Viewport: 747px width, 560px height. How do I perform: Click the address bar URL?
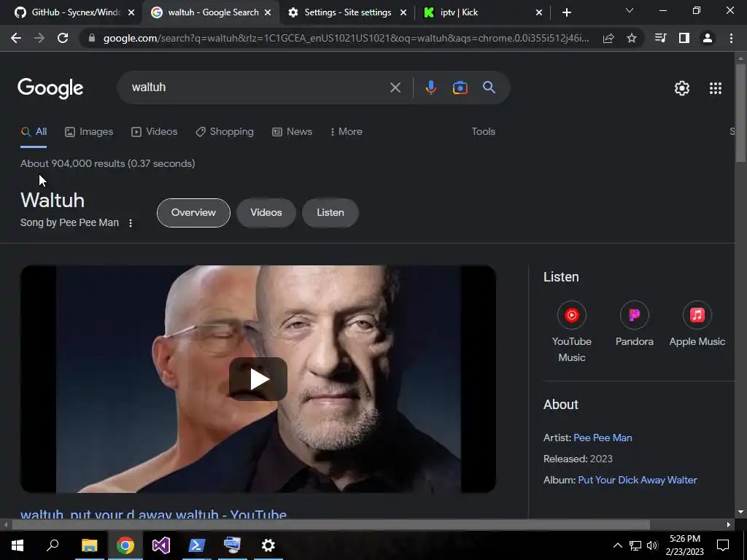point(346,38)
